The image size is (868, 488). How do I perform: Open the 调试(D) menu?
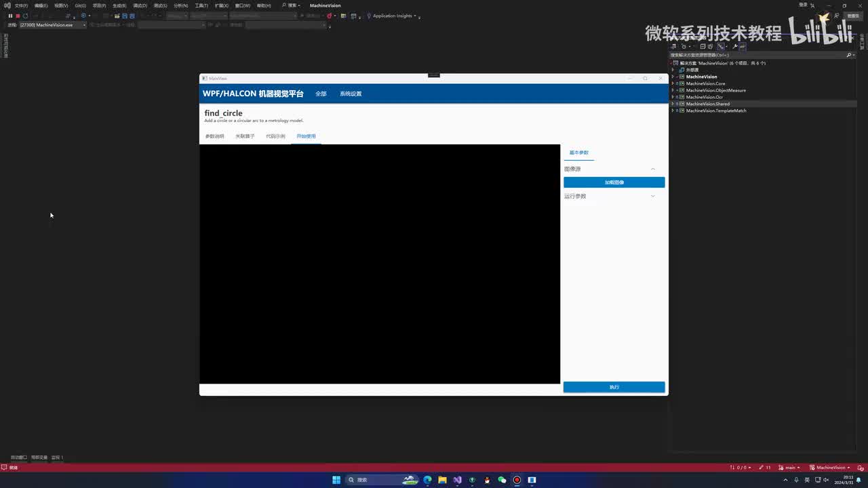[140, 5]
